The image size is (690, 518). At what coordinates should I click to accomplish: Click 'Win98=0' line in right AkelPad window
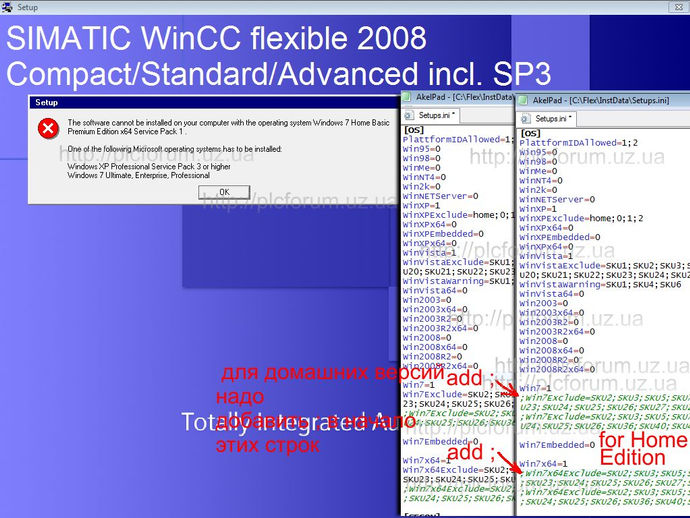(x=538, y=162)
